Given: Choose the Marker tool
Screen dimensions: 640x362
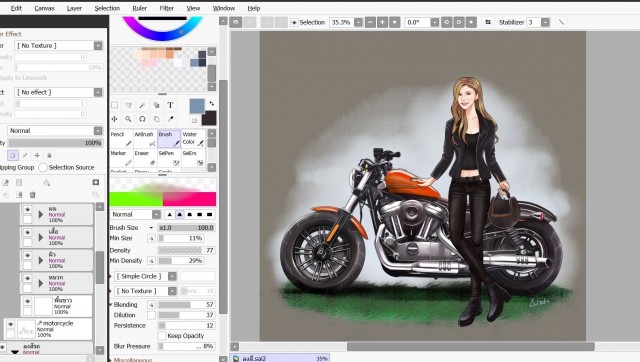Looking at the screenshot, I should coord(122,158).
